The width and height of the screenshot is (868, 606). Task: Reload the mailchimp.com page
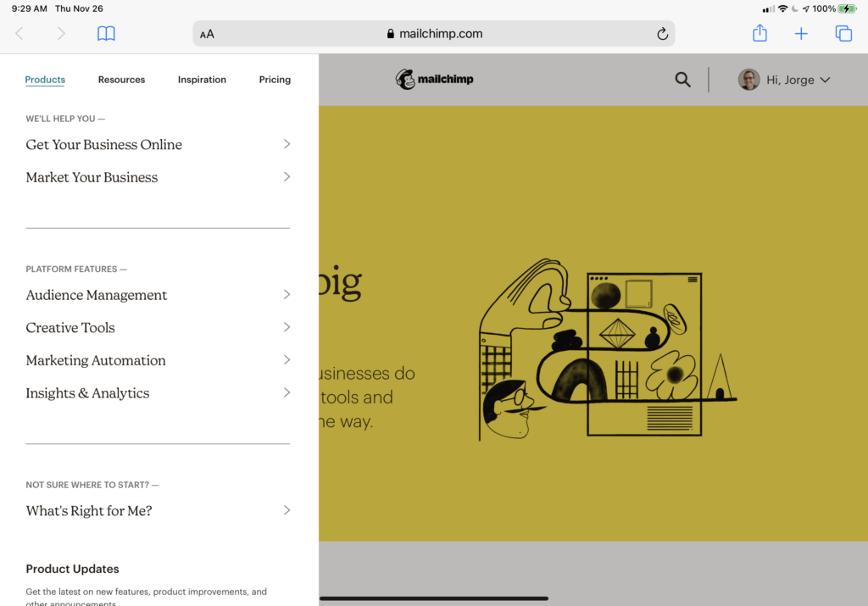point(662,34)
